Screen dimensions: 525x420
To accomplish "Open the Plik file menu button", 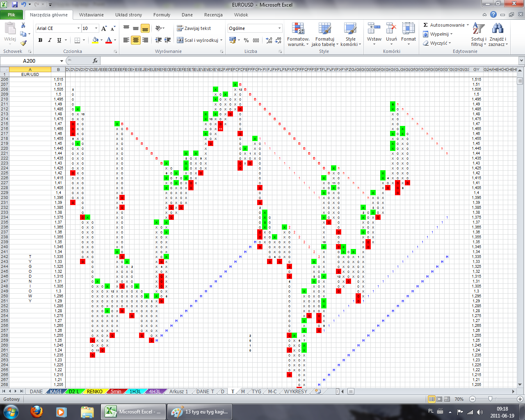I will (11, 15).
